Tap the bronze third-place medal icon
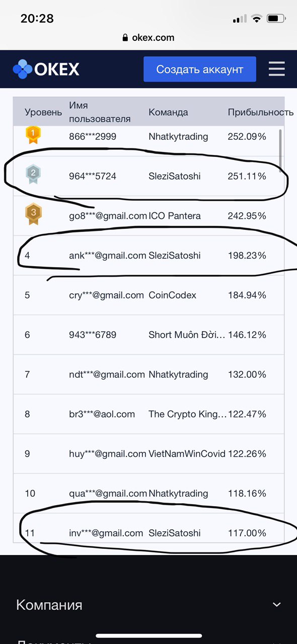This screenshot has width=297, height=644. click(x=33, y=214)
